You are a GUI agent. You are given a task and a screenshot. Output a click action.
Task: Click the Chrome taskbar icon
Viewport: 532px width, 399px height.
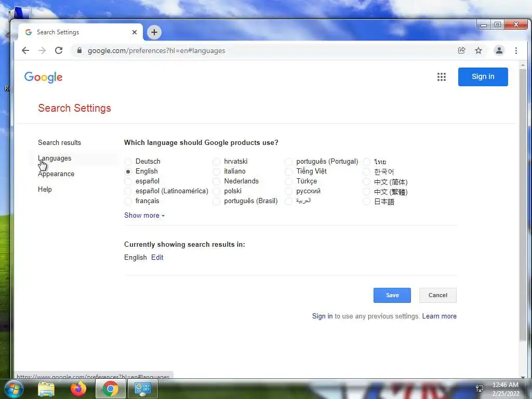coord(110,389)
